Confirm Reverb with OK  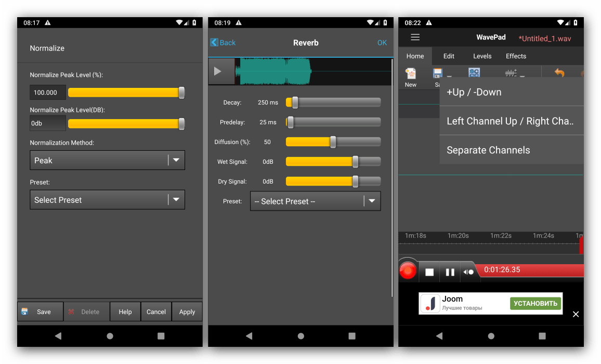coord(382,43)
